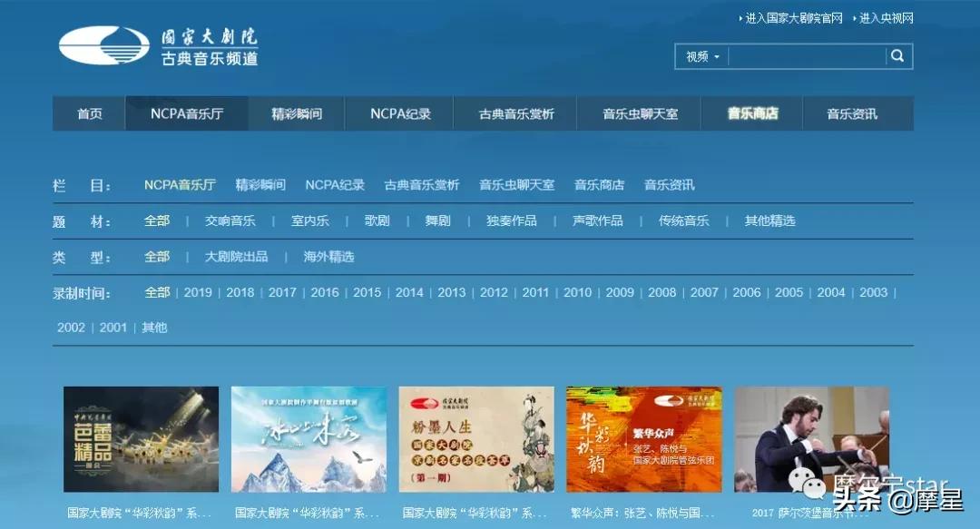Click the 进入国家大剧院官网 link
980x529 pixels.
click(794, 17)
